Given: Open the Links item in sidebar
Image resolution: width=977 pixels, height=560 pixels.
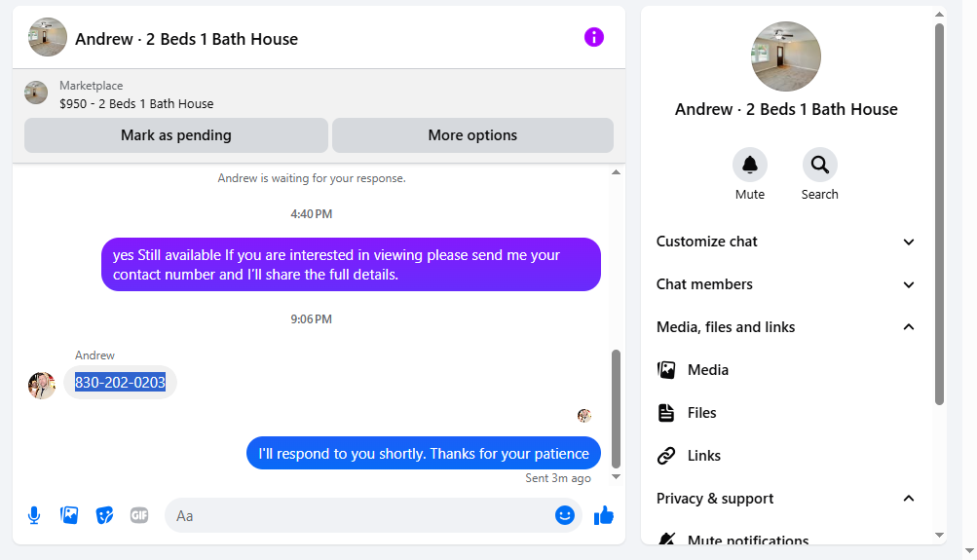Looking at the screenshot, I should pos(786,456).
